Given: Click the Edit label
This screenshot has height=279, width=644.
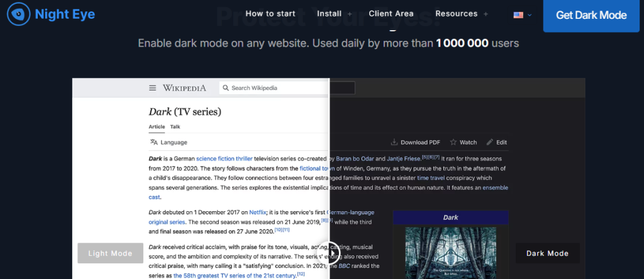Looking at the screenshot, I should pyautogui.click(x=501, y=143).
